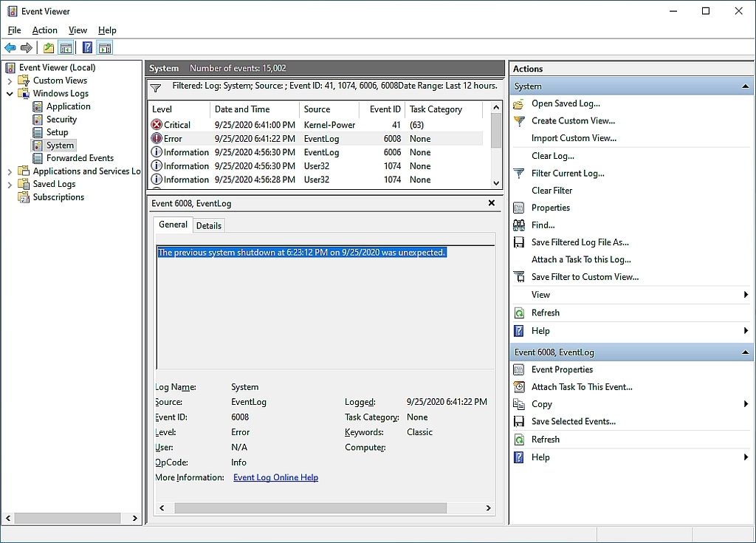
Task: Click the Copy icon in the event actions
Action: pos(519,404)
